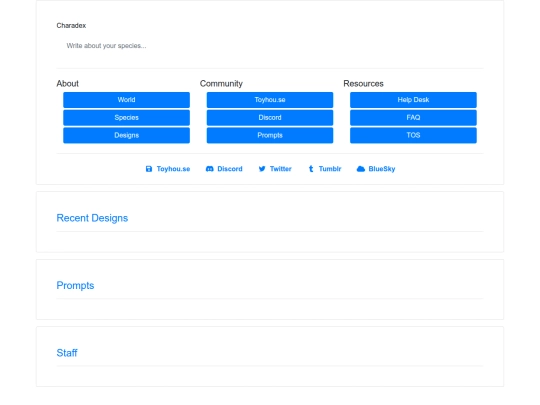Click the Twitter bird icon
The height and width of the screenshot is (405, 540).
click(262, 169)
